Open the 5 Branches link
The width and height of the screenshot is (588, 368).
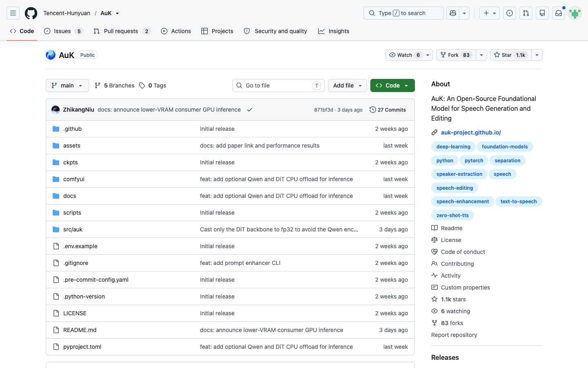point(114,85)
